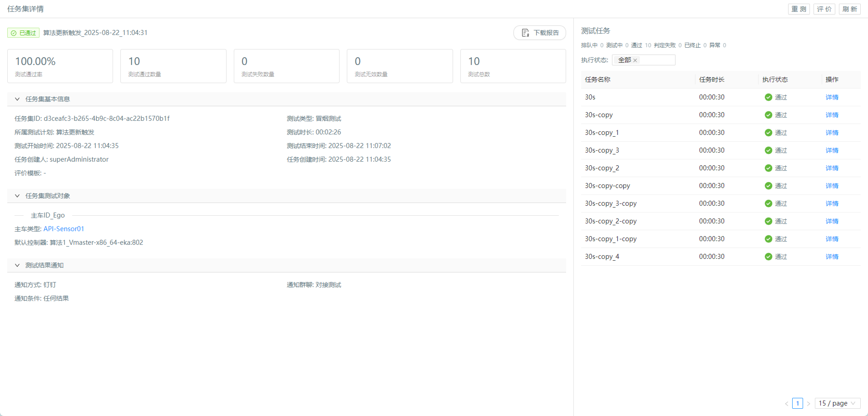The width and height of the screenshot is (868, 416).
Task: Click the pass status icon for 30s-copy-copy
Action: 768,186
